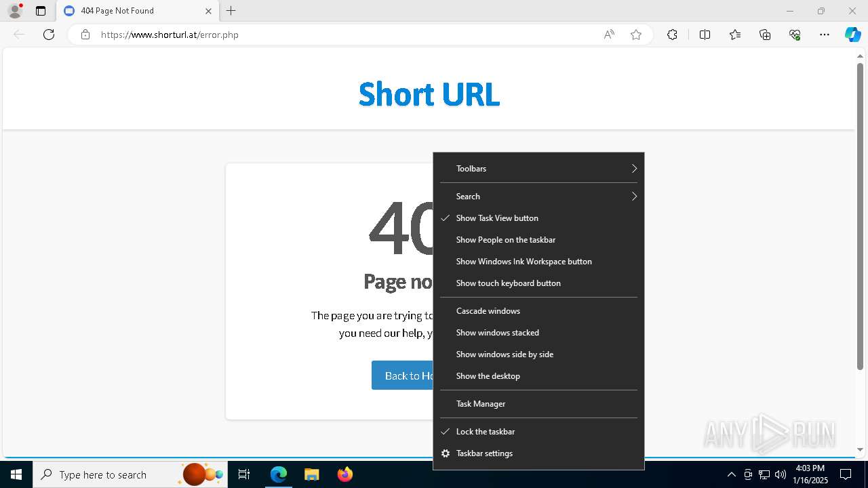Screen dimensions: 868x488
Task: Click page scrollbar up arrow
Action: click(860, 56)
